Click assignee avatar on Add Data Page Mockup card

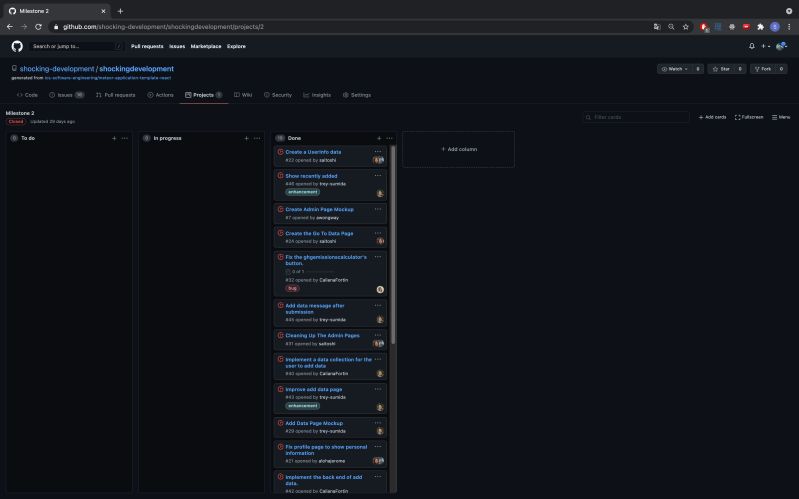(x=380, y=431)
